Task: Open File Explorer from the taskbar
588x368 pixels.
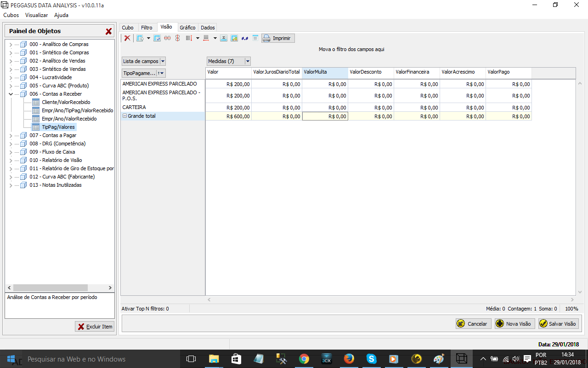Action: [214, 359]
